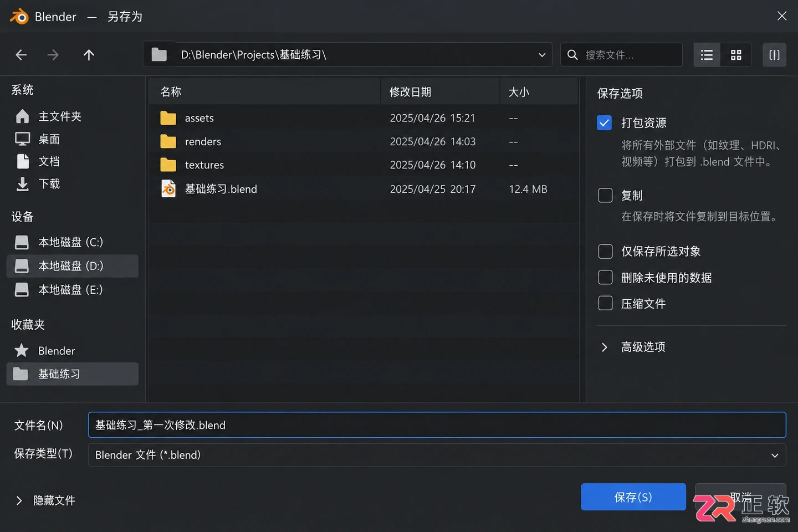The image size is (798, 532).
Task: Click the 桌面 monitor icon
Action: 22,139
